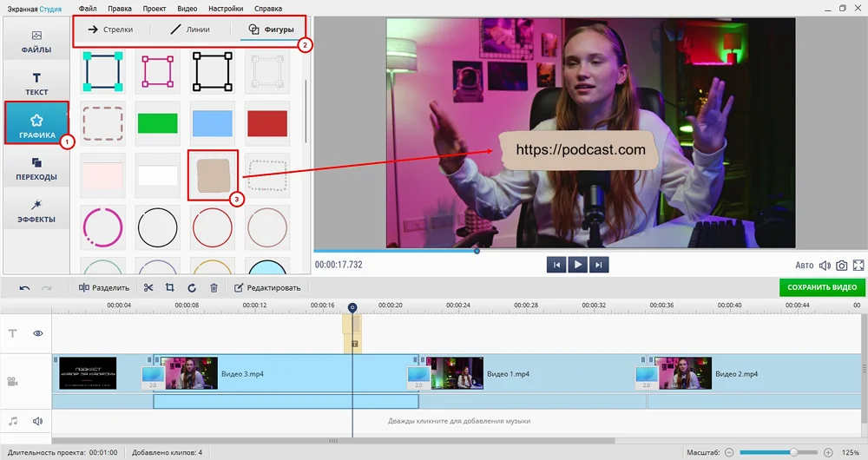
Task: Toggle text track visibility eye
Action: pos(38,333)
